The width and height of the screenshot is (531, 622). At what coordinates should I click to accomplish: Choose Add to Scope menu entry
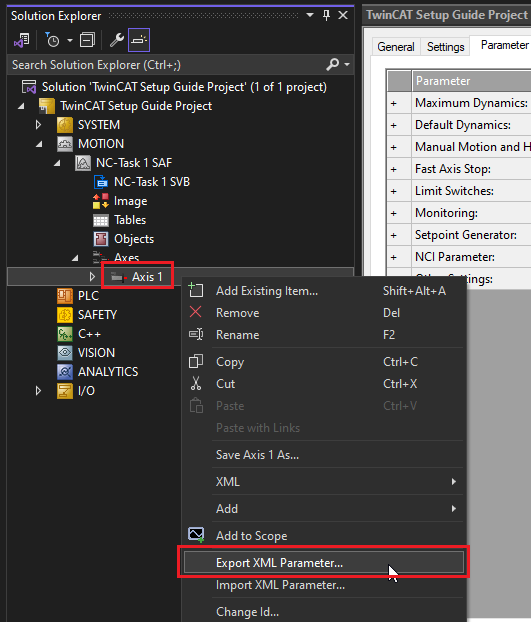tap(324, 536)
